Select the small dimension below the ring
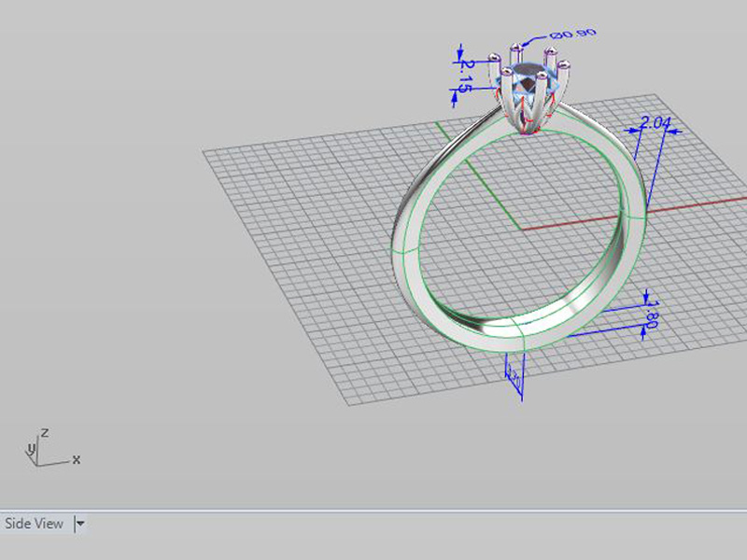The image size is (747, 560). pyautogui.click(x=513, y=375)
